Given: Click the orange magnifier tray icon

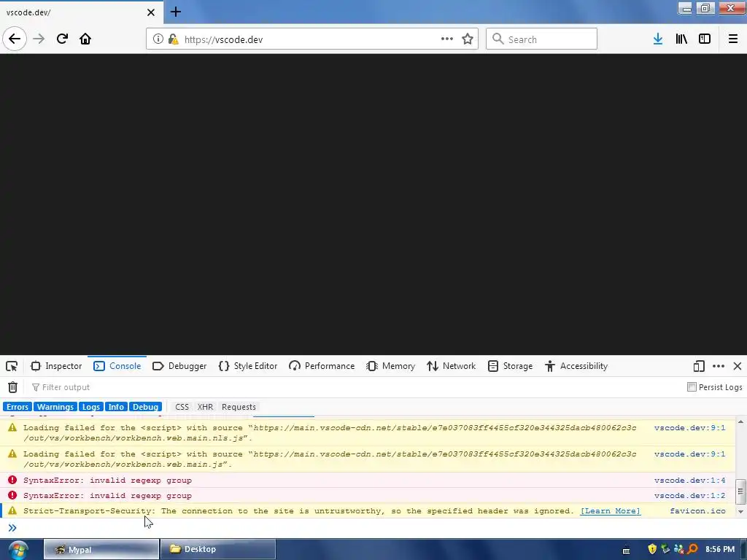Looking at the screenshot, I should [693, 549].
